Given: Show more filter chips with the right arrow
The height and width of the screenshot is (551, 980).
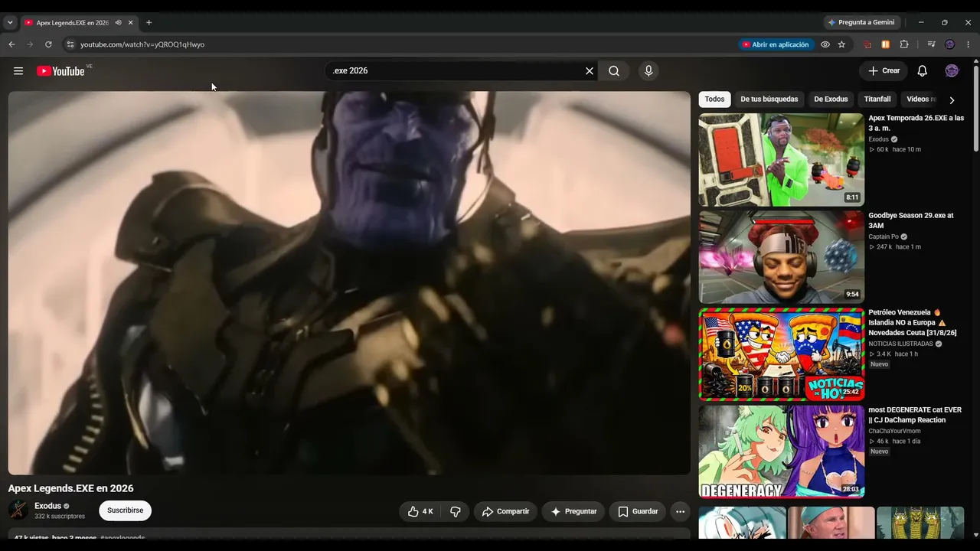Looking at the screenshot, I should 952,99.
